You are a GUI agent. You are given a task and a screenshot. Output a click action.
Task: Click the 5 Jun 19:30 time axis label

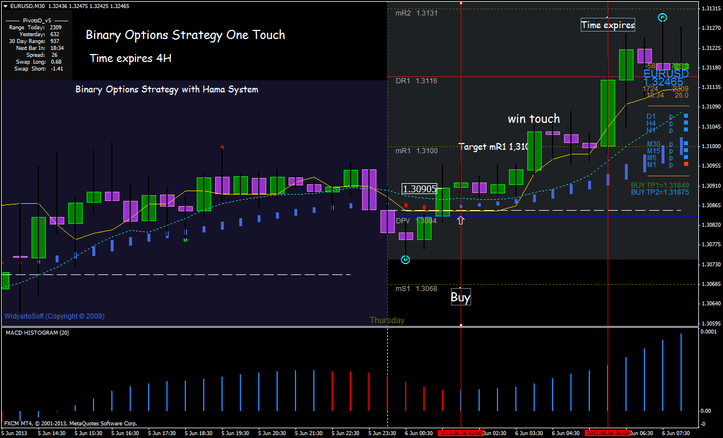pos(235,433)
